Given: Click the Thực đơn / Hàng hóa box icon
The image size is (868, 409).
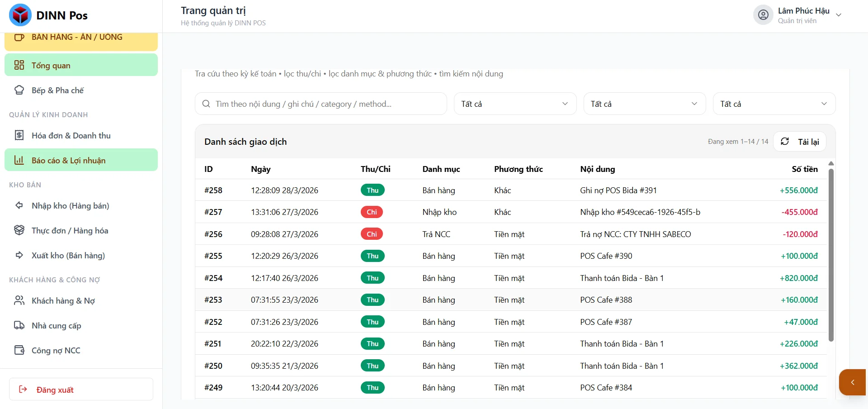Looking at the screenshot, I should [19, 230].
